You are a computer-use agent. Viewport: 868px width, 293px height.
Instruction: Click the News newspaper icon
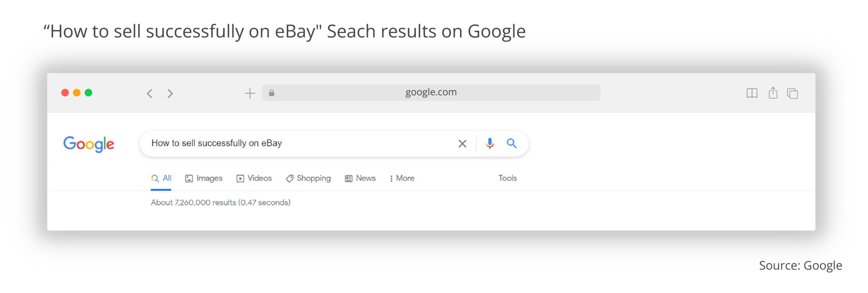[x=348, y=178]
